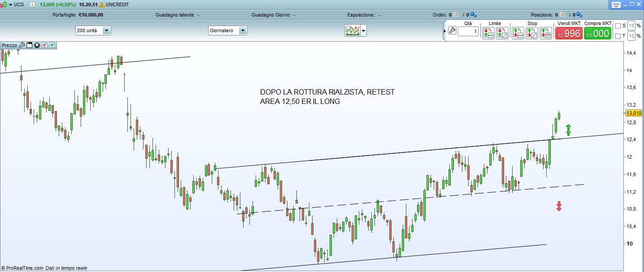Click the second Stop order icon
Viewport: 644px width, 272px height.
532,33
